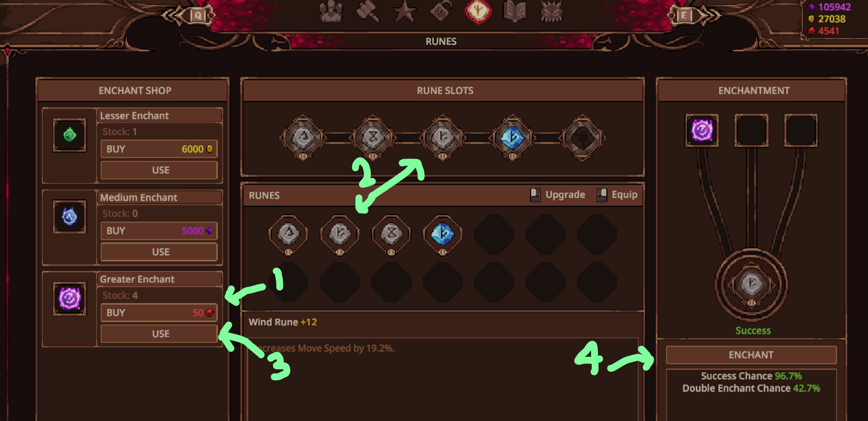Image resolution: width=868 pixels, height=421 pixels.
Task: Buy Lesser Enchant for 6000 gold
Action: point(159,149)
